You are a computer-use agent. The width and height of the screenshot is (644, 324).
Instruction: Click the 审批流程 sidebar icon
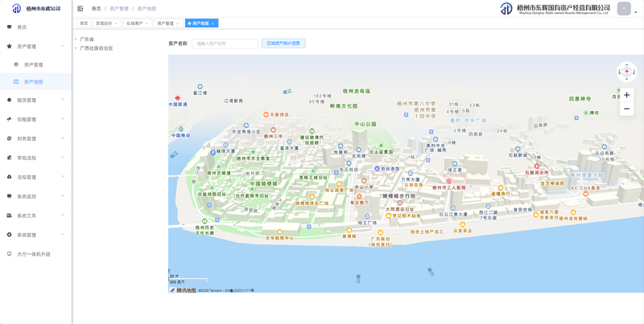(9, 158)
